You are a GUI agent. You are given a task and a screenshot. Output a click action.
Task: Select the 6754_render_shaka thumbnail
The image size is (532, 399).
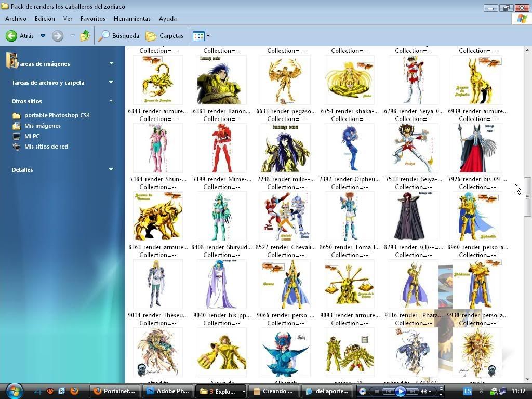(x=350, y=80)
